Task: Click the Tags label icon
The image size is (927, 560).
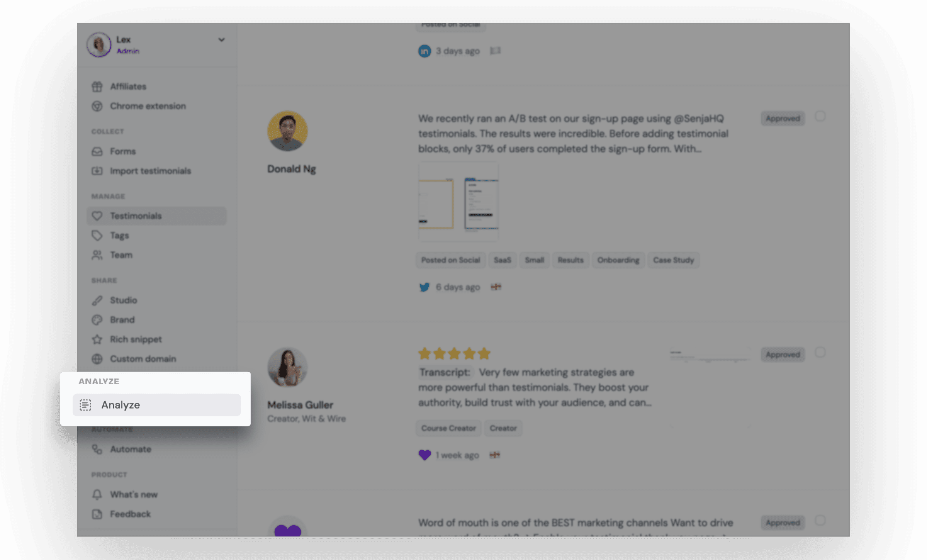Action: [x=97, y=235]
